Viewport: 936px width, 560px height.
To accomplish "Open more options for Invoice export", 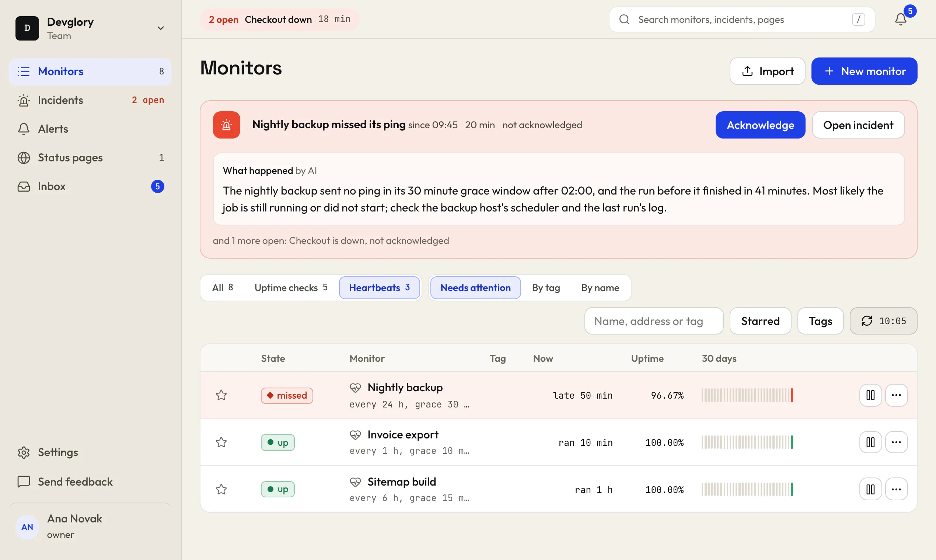I will 896,442.
